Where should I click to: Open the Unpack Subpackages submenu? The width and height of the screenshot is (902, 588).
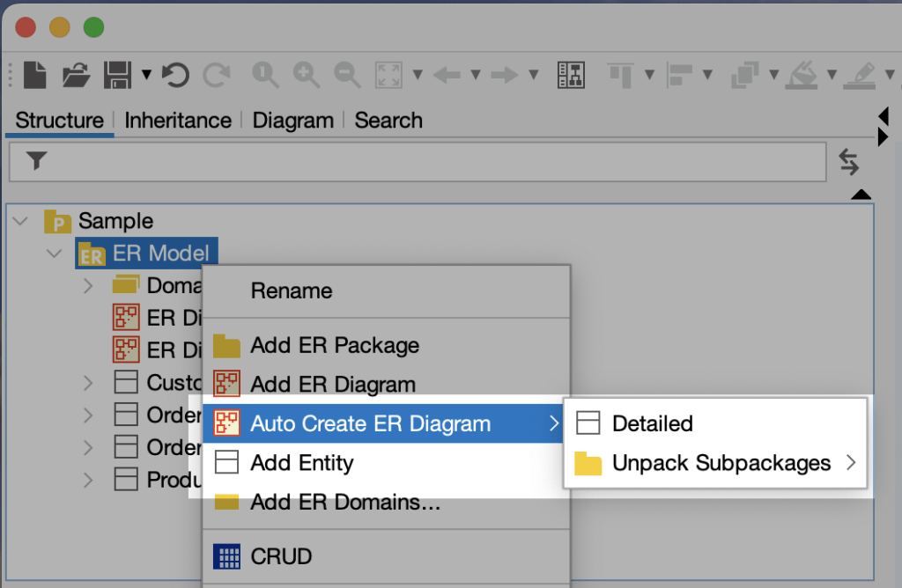click(x=719, y=463)
